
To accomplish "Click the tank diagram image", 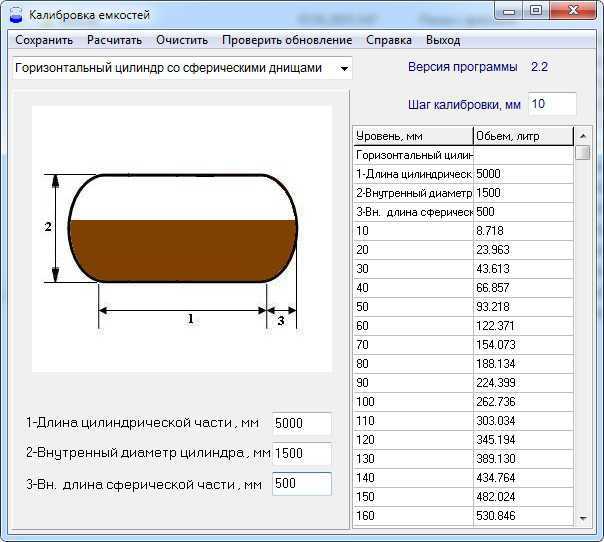I will [x=182, y=239].
